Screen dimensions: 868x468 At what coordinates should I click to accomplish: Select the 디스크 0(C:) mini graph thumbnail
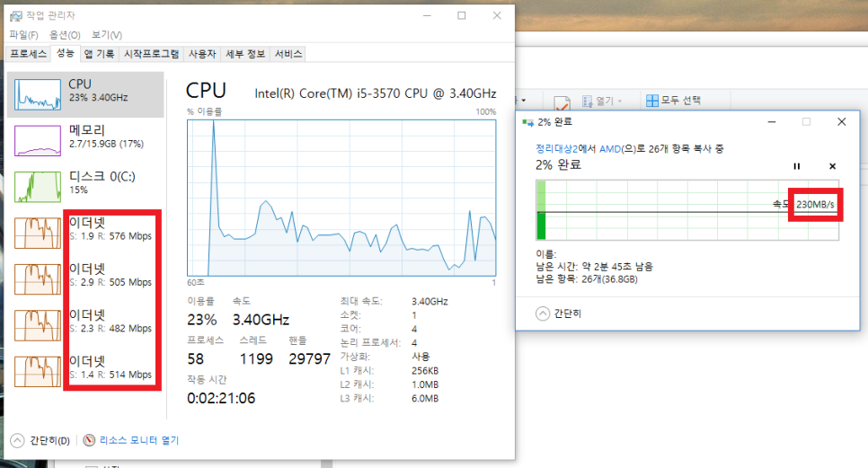click(38, 187)
